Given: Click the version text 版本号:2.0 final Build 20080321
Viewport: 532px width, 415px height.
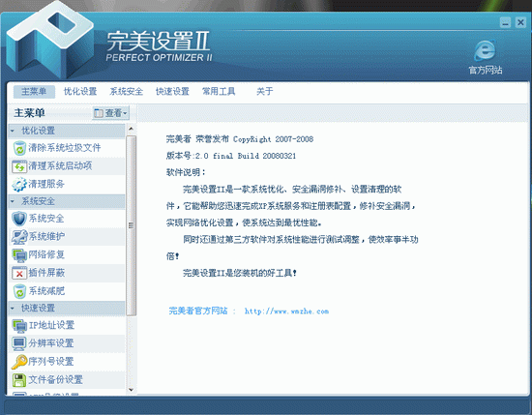Looking at the screenshot, I should coord(231,156).
